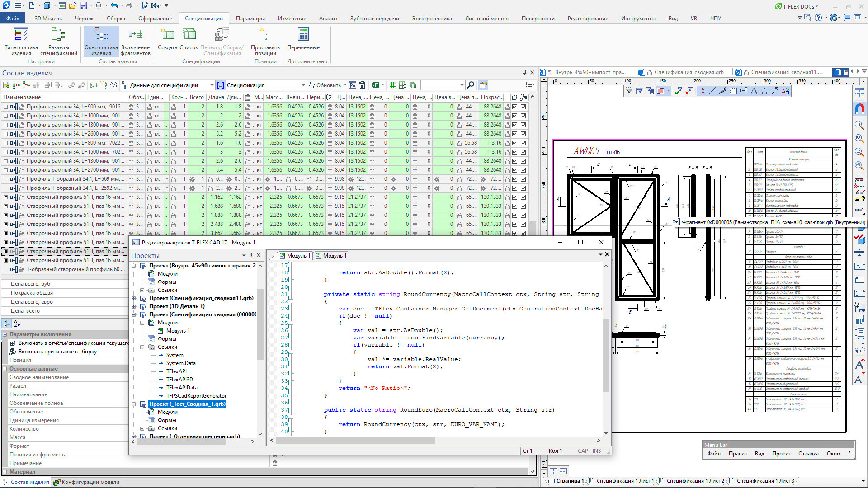868x488 pixels.
Task: Click the Excel export icon in the toolbar
Action: coord(375,85)
